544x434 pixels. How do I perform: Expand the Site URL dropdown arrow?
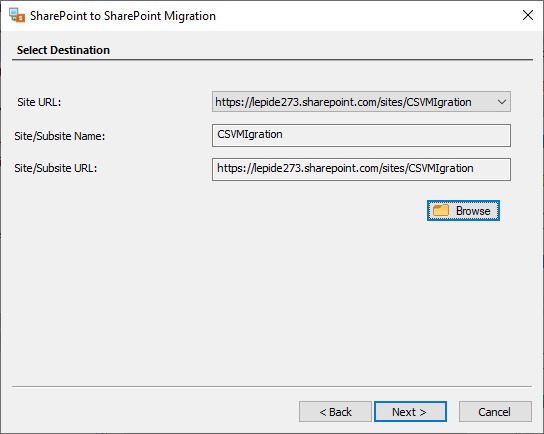tap(501, 102)
